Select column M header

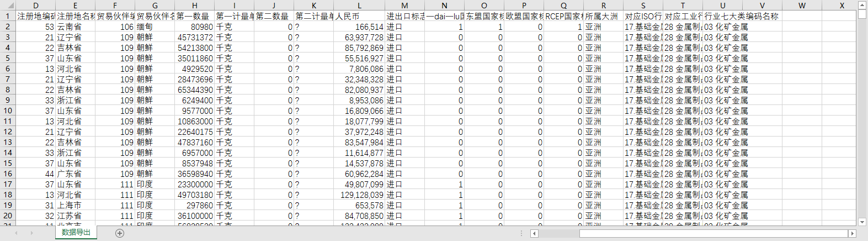click(x=404, y=6)
